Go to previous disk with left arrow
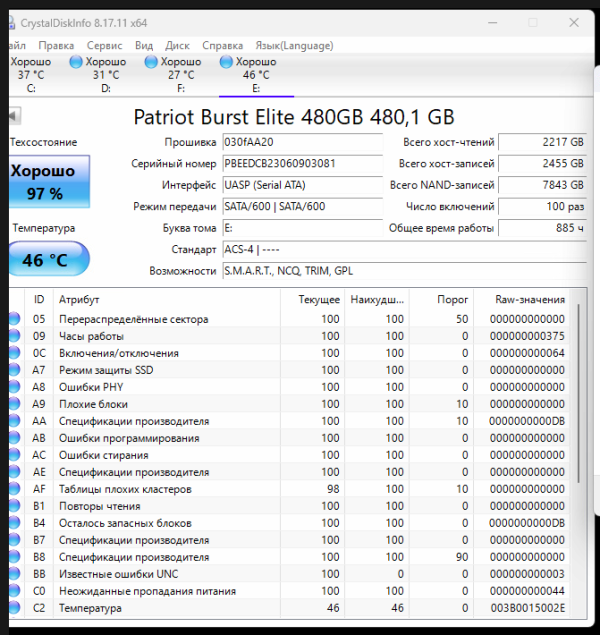 pos(13,116)
